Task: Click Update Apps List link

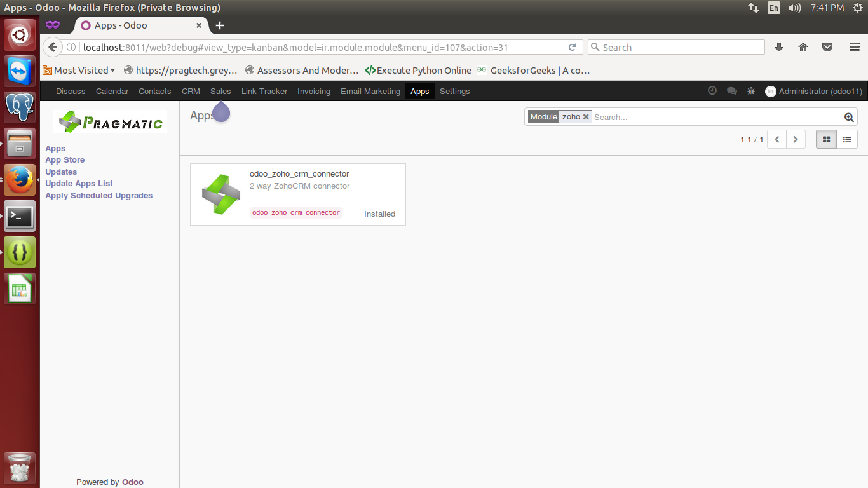Action: tap(79, 184)
